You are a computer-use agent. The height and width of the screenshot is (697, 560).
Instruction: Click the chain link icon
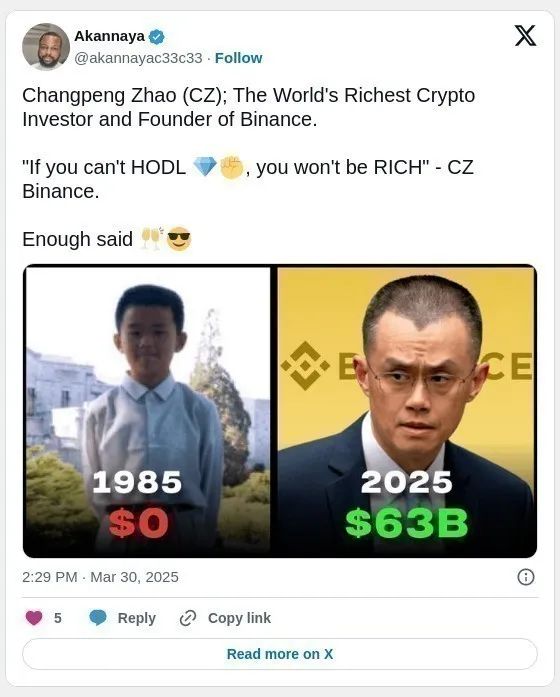pos(188,618)
